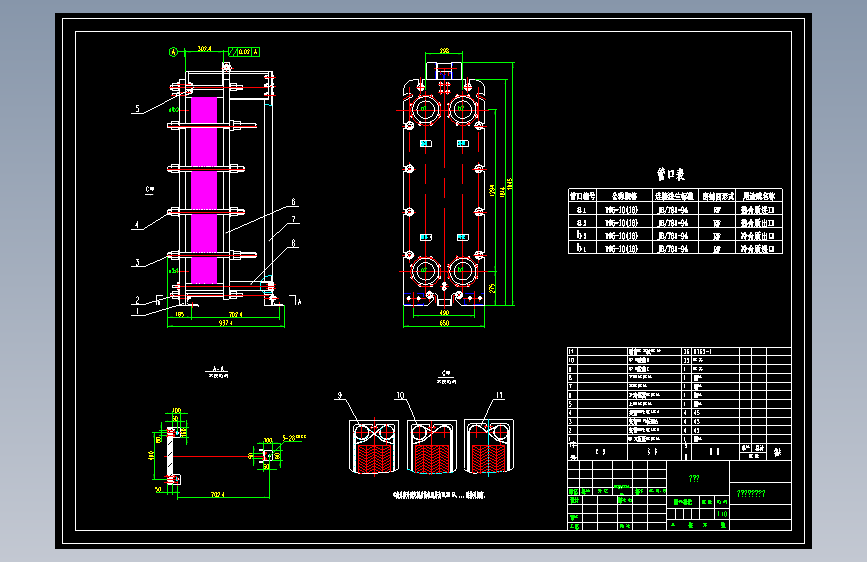Screen dimensions: 867x562
Task: Click the upper-right port circle on front view
Action: [x=462, y=109]
